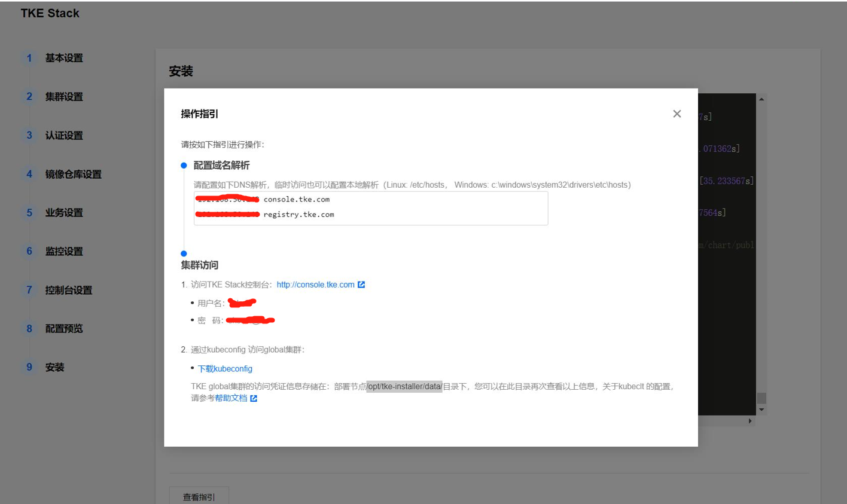Click the numbered circle for step 5 业务设置
Image resolution: width=847 pixels, height=504 pixels.
(x=29, y=212)
